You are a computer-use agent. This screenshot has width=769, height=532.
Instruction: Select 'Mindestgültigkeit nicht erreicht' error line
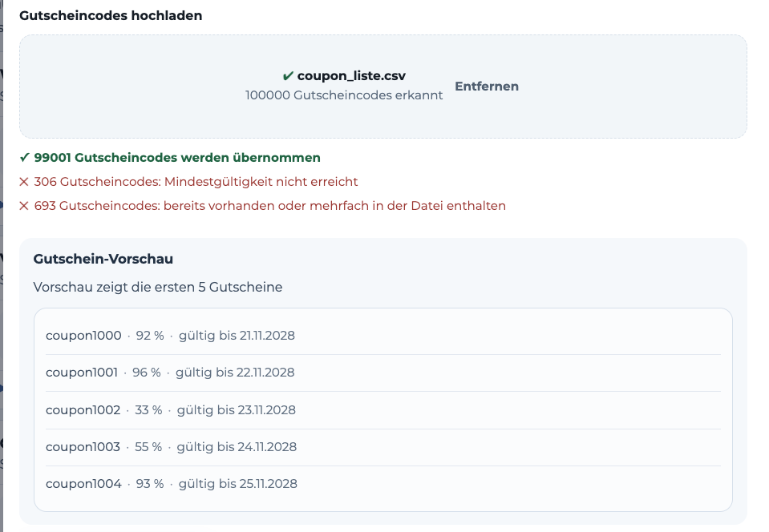tap(196, 182)
